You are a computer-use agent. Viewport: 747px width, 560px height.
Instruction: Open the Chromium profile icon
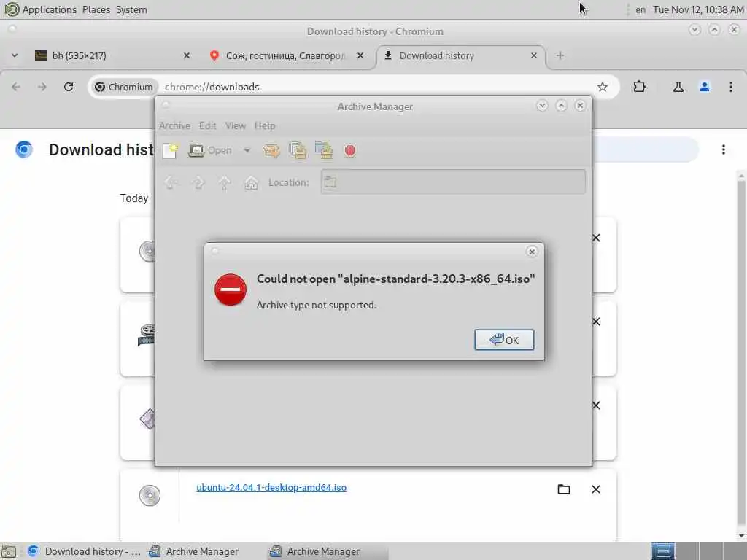click(x=705, y=87)
